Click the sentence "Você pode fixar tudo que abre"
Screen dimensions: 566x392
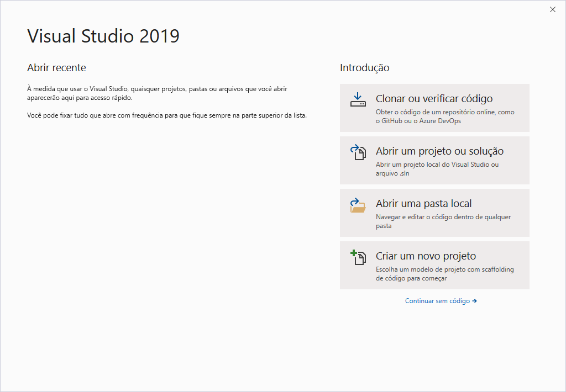(167, 116)
